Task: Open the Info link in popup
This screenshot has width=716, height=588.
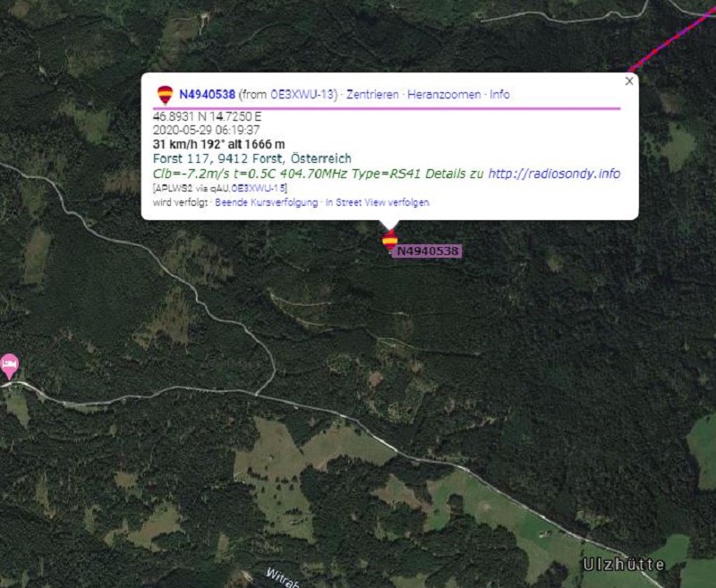Action: (499, 95)
